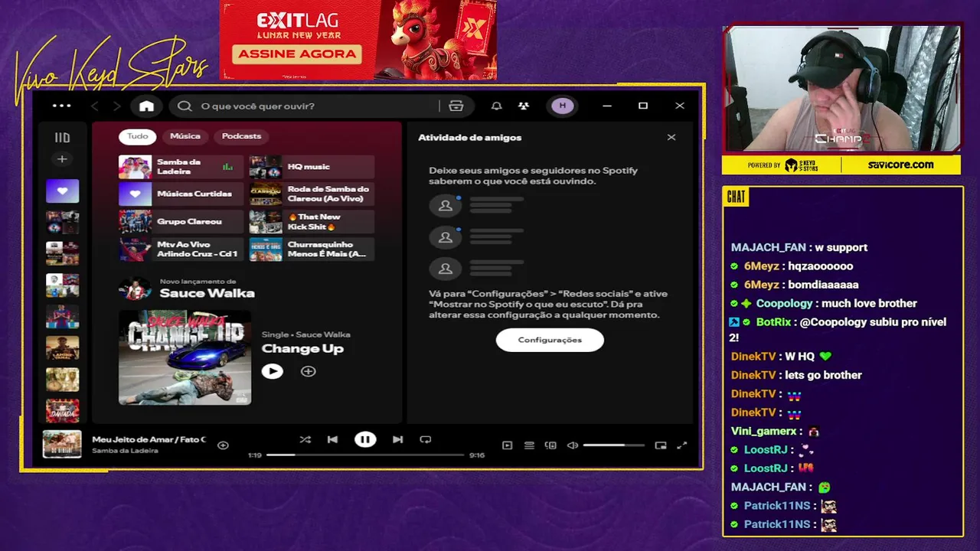Open the notifications bell
Viewport: 980px width, 551px height.
point(496,106)
